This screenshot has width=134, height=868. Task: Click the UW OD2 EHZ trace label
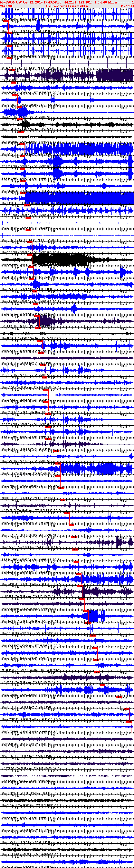(31, 252)
